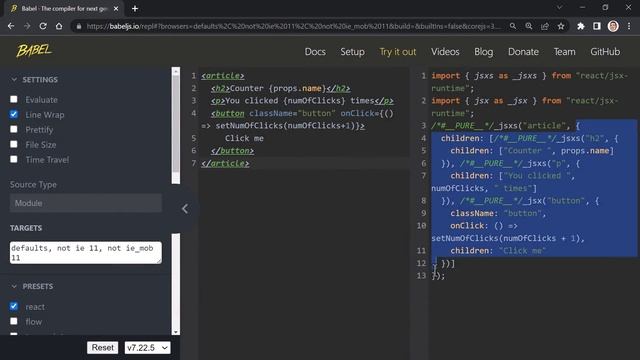
Task: Open the Videos page
Action: click(x=445, y=52)
